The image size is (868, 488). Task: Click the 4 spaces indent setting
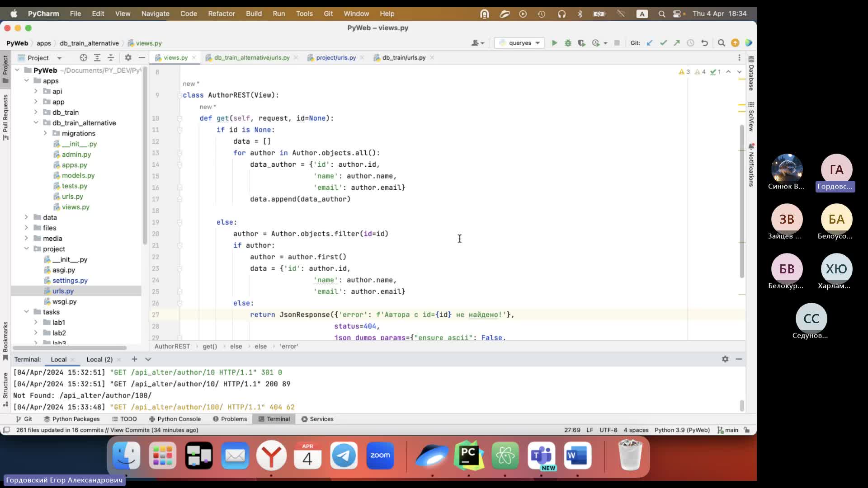636,430
